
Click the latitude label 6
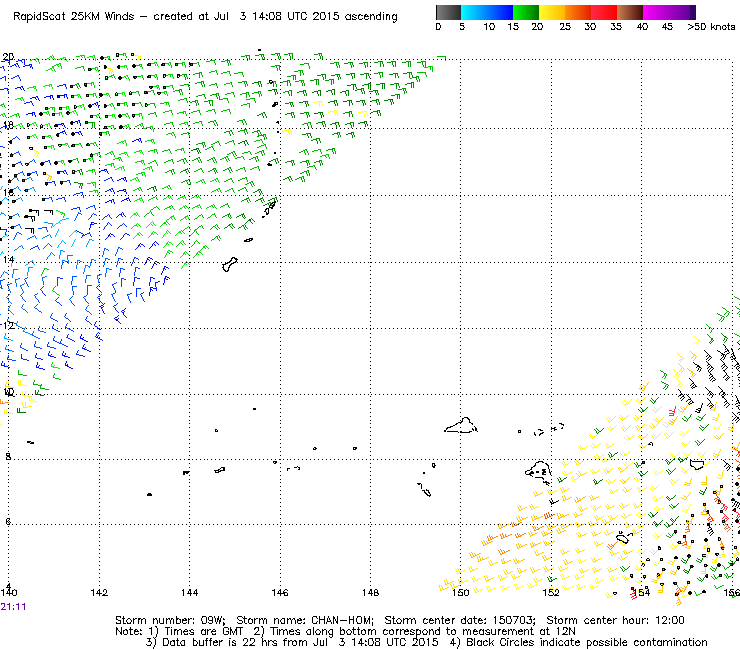point(8,522)
